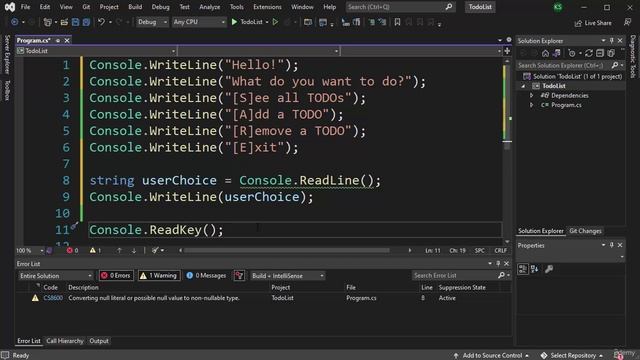Click the Home icon in Solution Explorer
640x360 pixels.
545,53
